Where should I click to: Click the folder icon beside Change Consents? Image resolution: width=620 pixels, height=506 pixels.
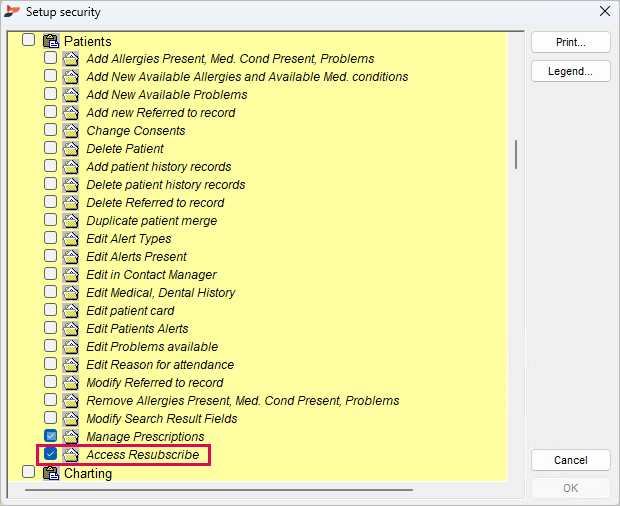[71, 130]
